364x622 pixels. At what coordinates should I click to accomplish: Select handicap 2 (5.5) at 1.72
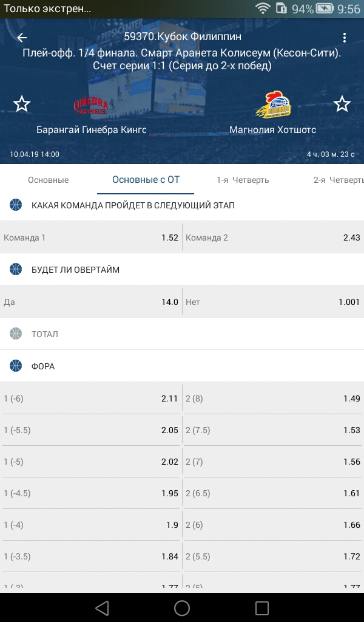pyautogui.click(x=273, y=556)
